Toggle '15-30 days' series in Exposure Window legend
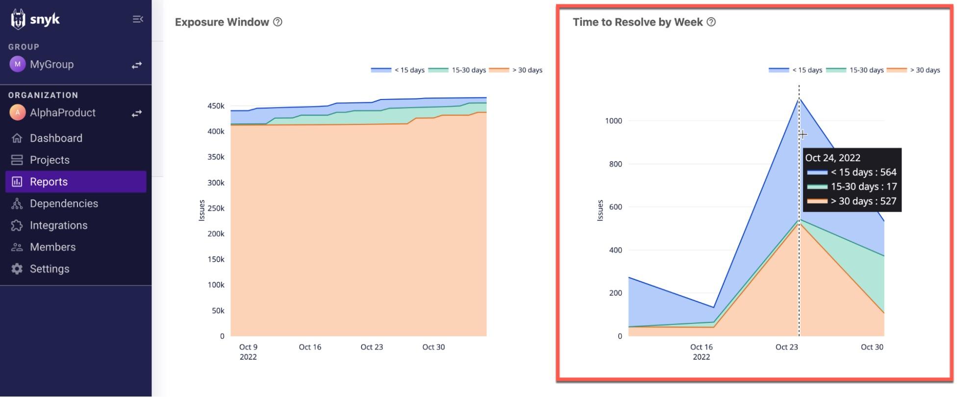Screen dimensions: 980x397 (x=457, y=70)
